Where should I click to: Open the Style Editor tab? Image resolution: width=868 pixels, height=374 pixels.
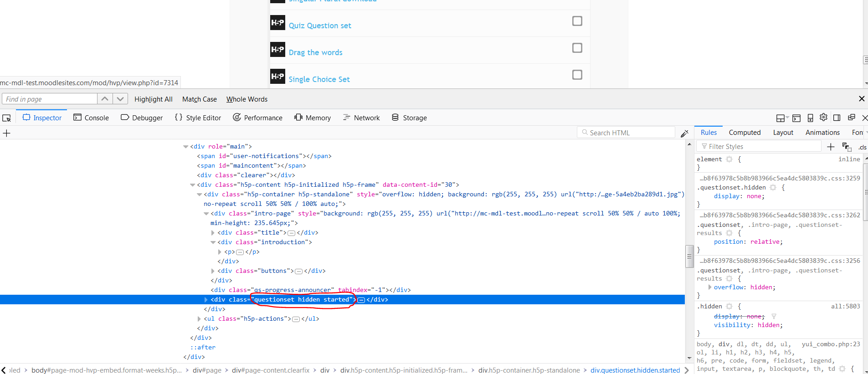click(x=198, y=118)
